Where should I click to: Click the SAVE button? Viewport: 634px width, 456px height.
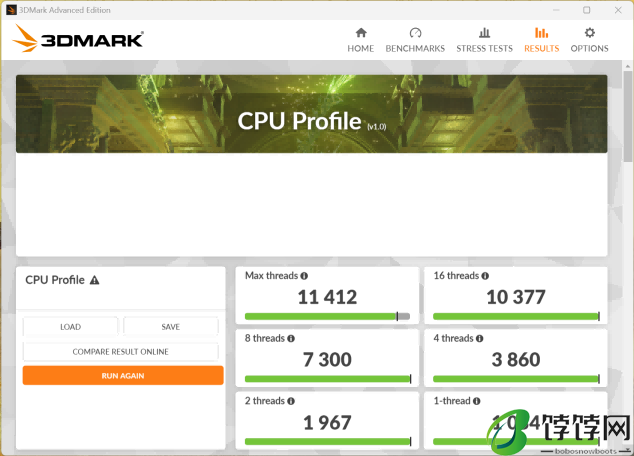coord(171,327)
